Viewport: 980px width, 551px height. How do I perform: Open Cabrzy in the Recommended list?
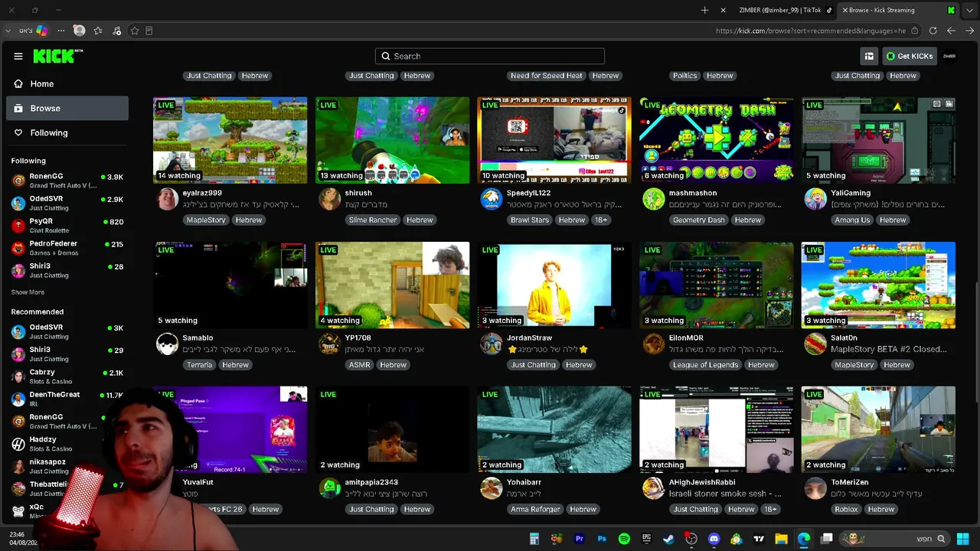click(67, 377)
